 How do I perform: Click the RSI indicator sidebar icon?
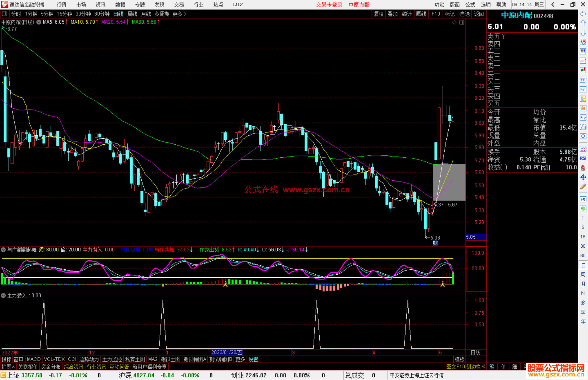click(583, 158)
